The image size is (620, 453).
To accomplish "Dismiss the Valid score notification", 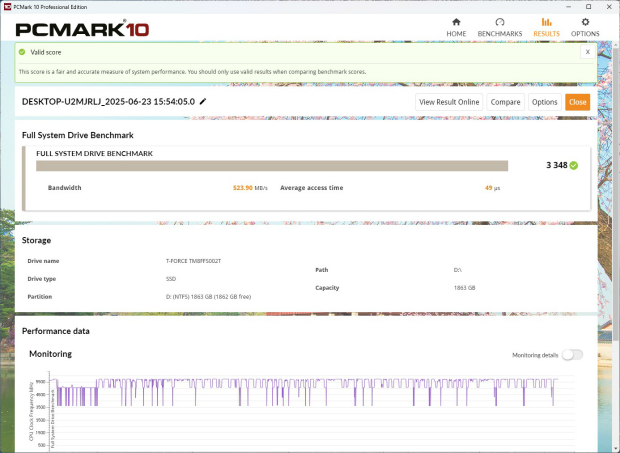I will [x=588, y=52].
